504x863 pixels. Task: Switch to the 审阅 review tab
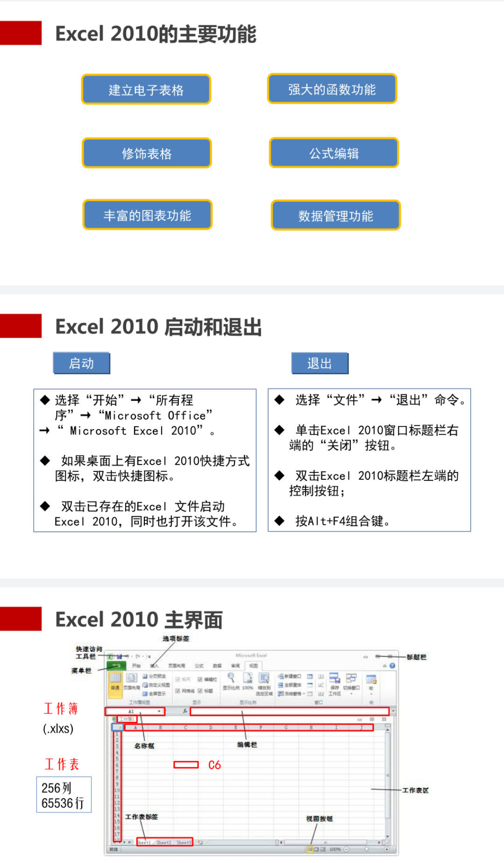tap(235, 666)
